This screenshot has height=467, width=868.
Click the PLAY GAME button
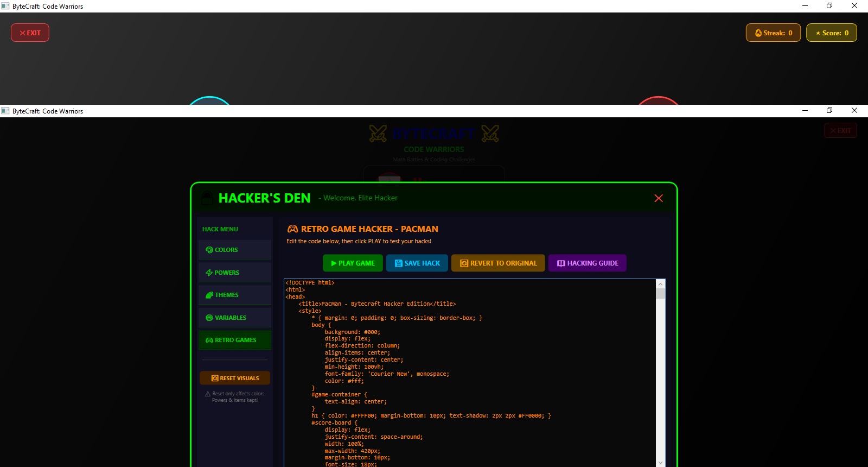pos(353,263)
